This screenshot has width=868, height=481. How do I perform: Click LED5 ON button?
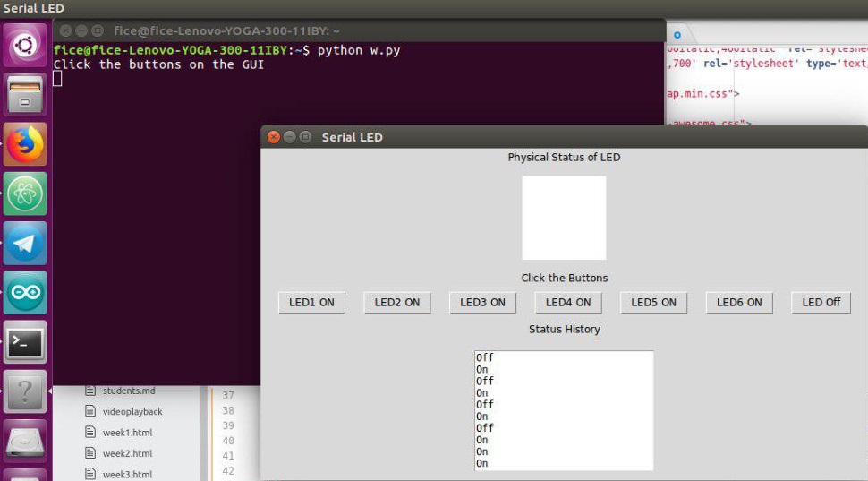654,303
